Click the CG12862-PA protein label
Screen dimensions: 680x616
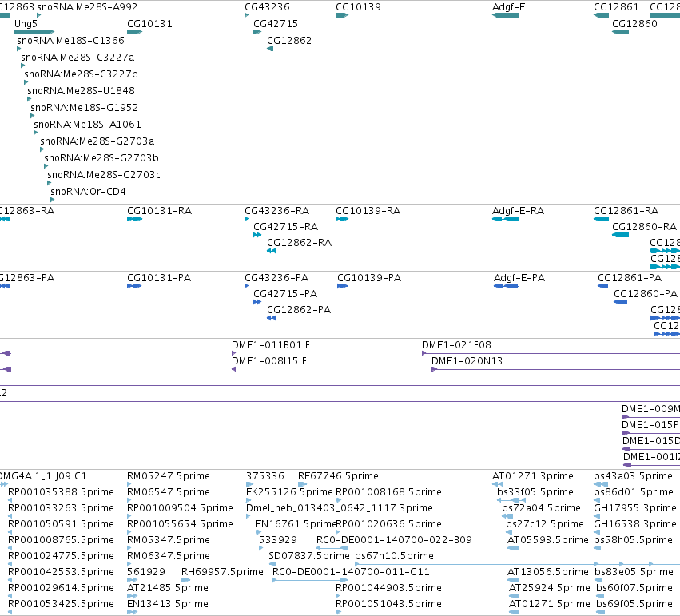(299, 310)
